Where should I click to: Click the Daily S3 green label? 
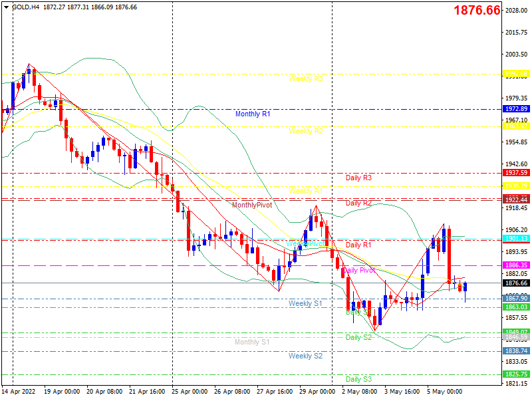(358, 379)
